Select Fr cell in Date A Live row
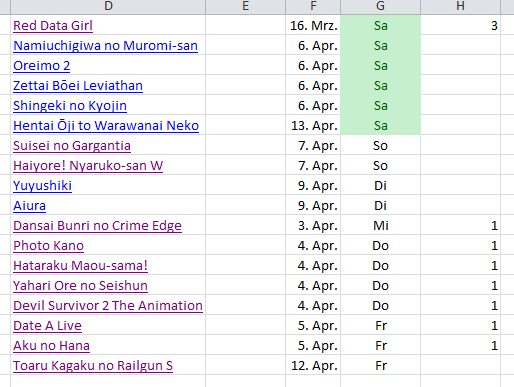 point(380,326)
